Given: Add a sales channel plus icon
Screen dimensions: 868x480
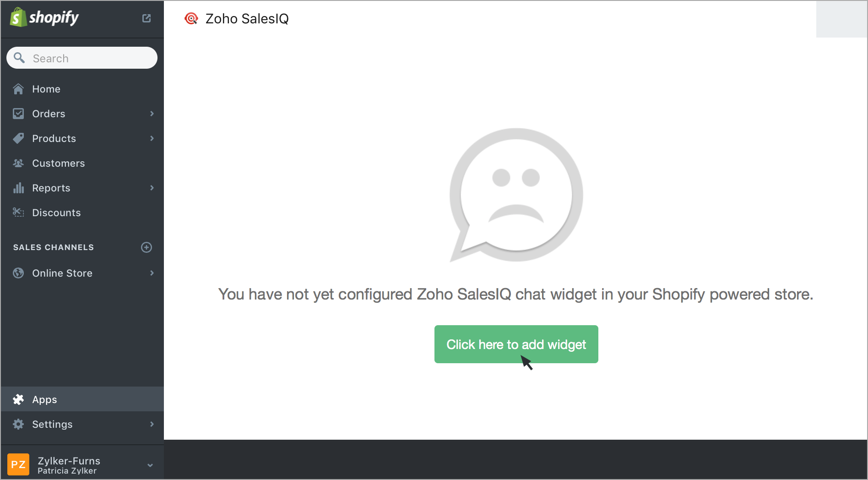Looking at the screenshot, I should (146, 247).
